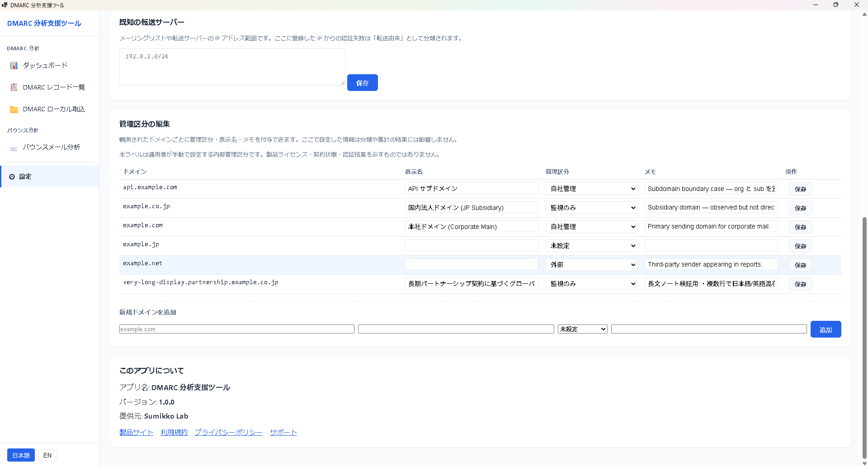Open バウンスメール分析
Screen dimensions: 868x467
pyautogui.click(x=49, y=148)
